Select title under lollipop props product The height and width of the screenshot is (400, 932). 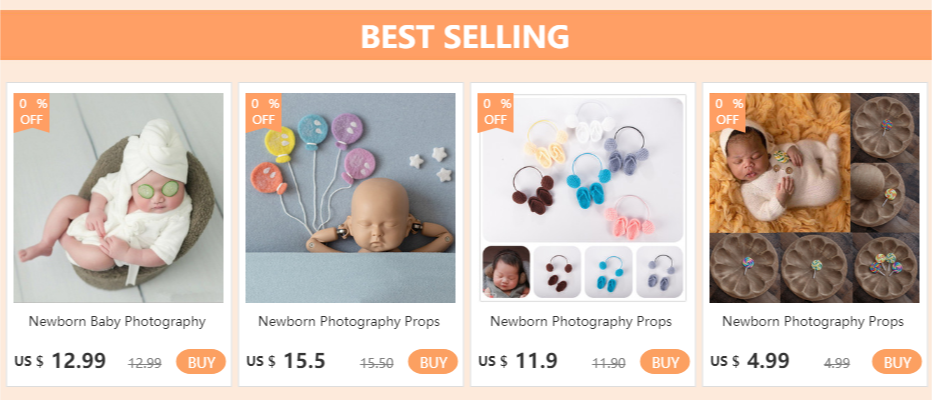(813, 322)
